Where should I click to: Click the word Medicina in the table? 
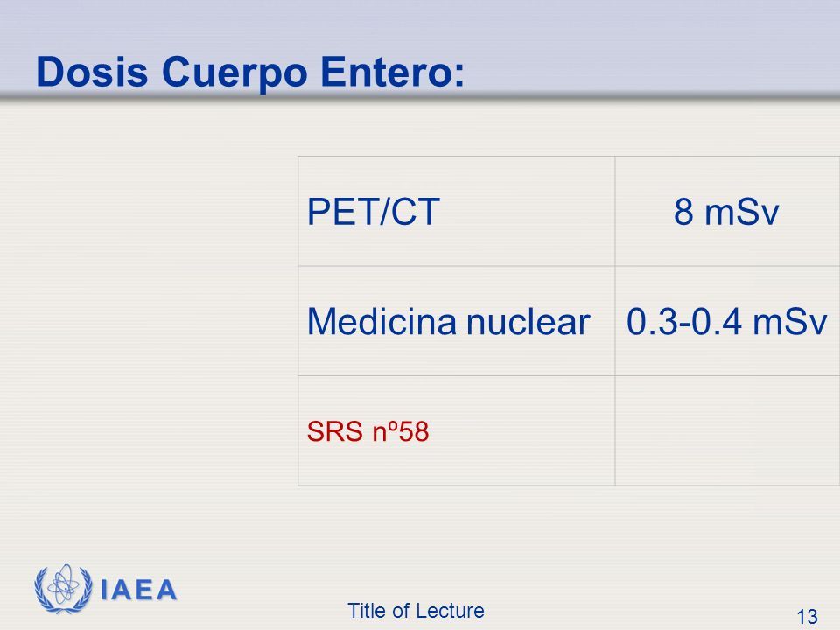tap(382, 321)
